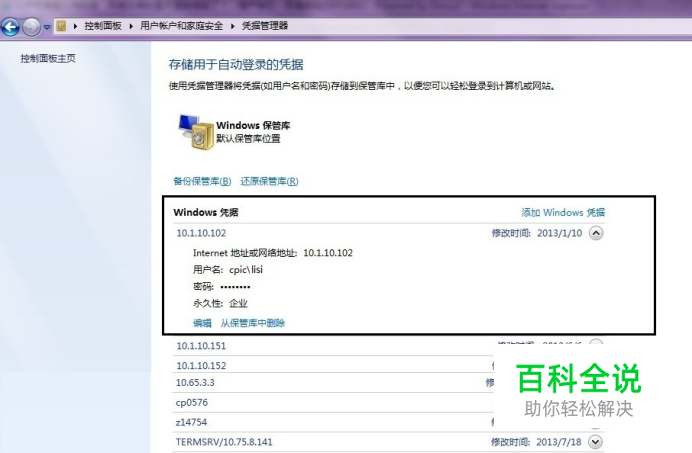Image resolution: width=692 pixels, height=453 pixels.
Task: Click 还原保管库(R) link
Action: tap(269, 181)
